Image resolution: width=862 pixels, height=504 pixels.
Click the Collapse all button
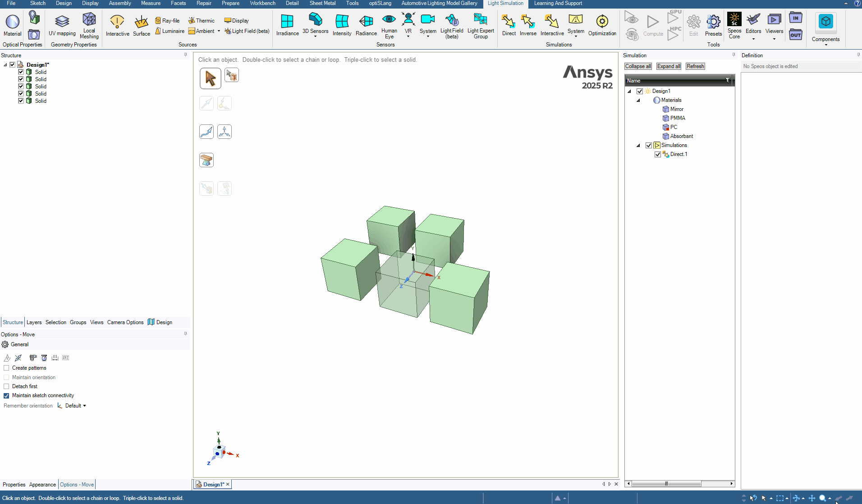pyautogui.click(x=638, y=66)
